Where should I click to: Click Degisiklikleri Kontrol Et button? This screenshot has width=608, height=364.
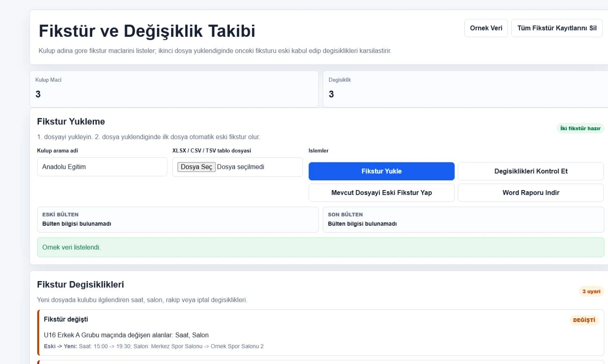click(x=531, y=171)
